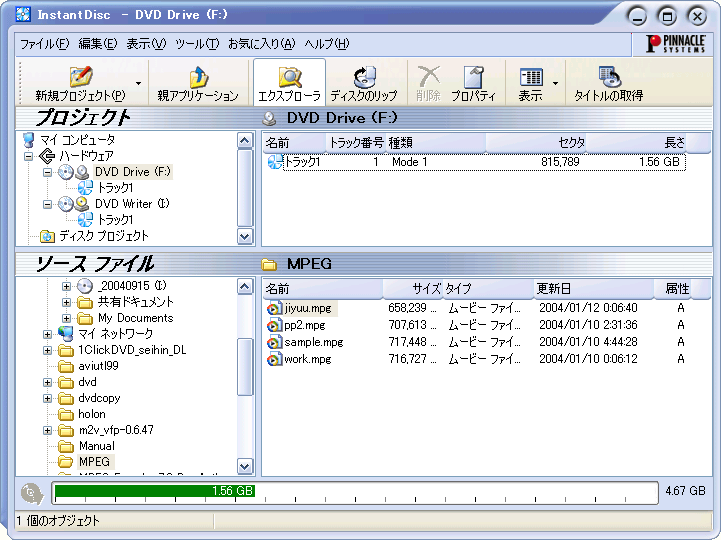Select the Manual folder
Viewport: 721px width, 540px height.
tap(97, 446)
